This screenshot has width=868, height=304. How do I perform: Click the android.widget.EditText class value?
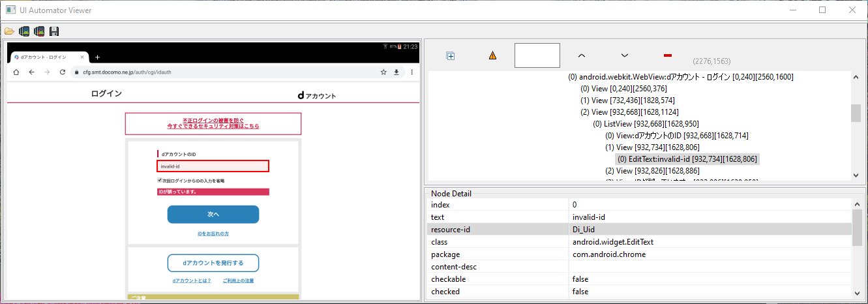coord(612,242)
